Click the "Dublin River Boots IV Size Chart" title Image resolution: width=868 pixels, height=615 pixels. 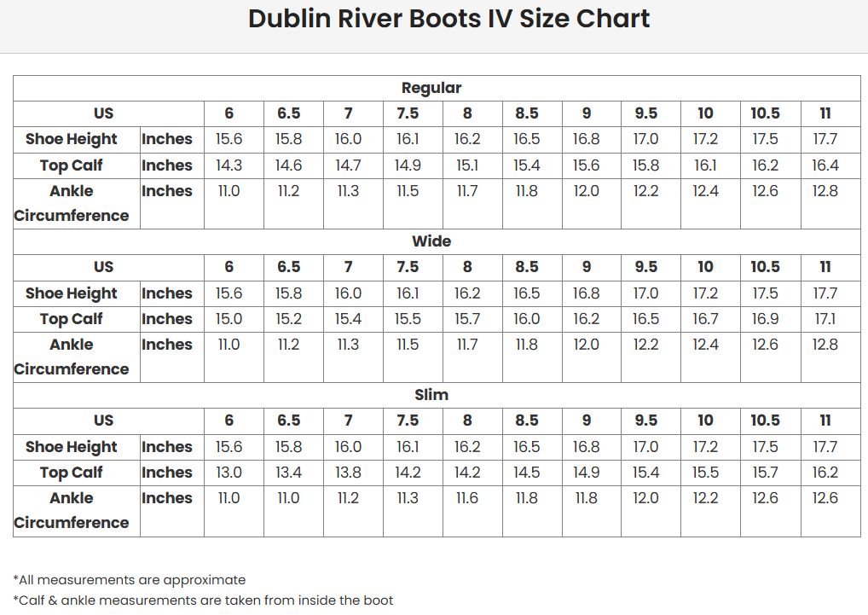click(448, 19)
